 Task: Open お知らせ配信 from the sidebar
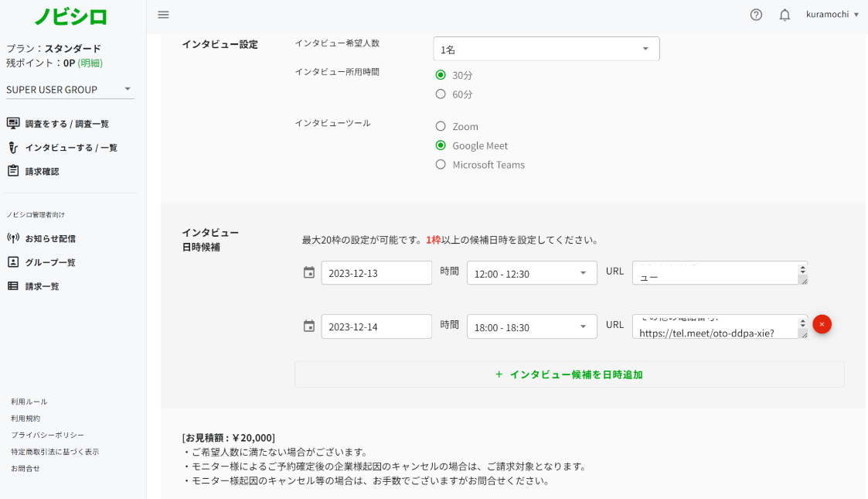click(50, 238)
